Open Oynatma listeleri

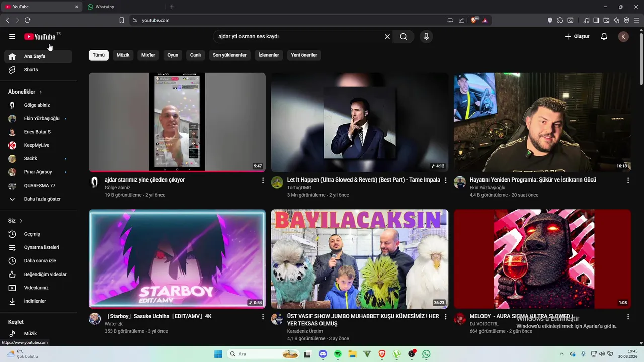(38, 247)
